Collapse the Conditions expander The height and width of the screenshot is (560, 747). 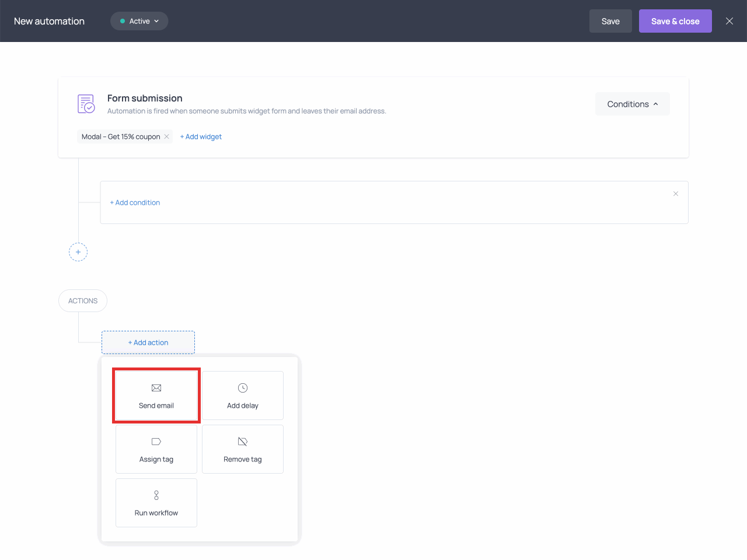(x=633, y=104)
